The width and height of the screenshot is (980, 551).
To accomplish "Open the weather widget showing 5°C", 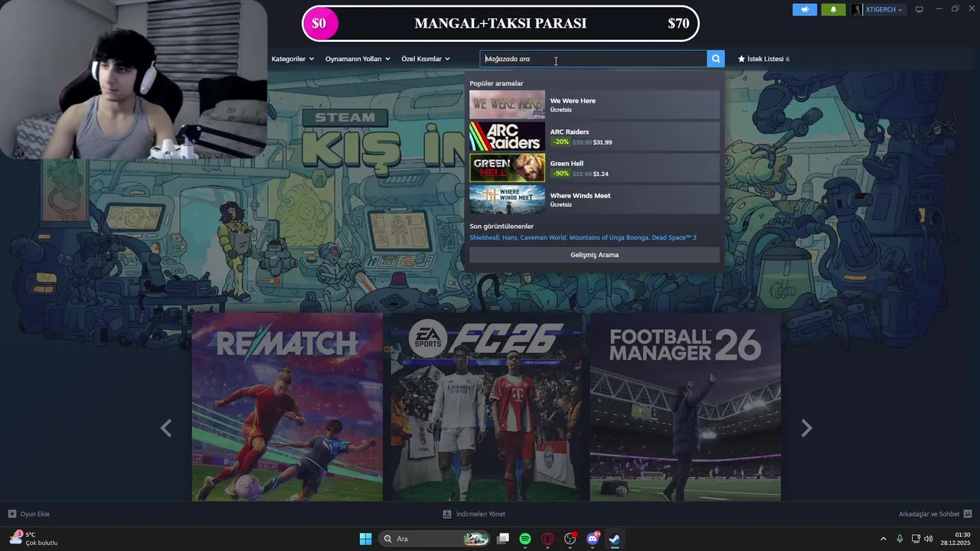I will pyautogui.click(x=33, y=539).
